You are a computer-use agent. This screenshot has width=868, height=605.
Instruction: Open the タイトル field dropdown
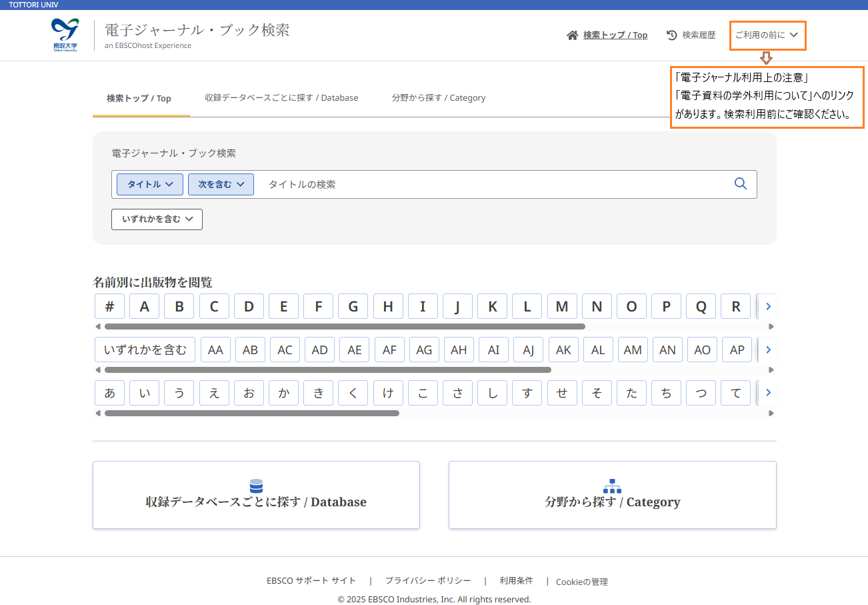click(150, 184)
